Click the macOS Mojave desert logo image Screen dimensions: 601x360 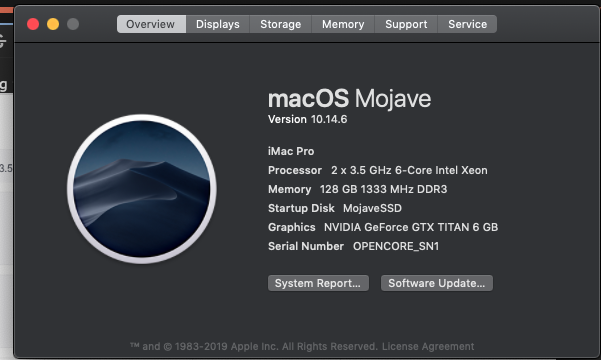142,189
